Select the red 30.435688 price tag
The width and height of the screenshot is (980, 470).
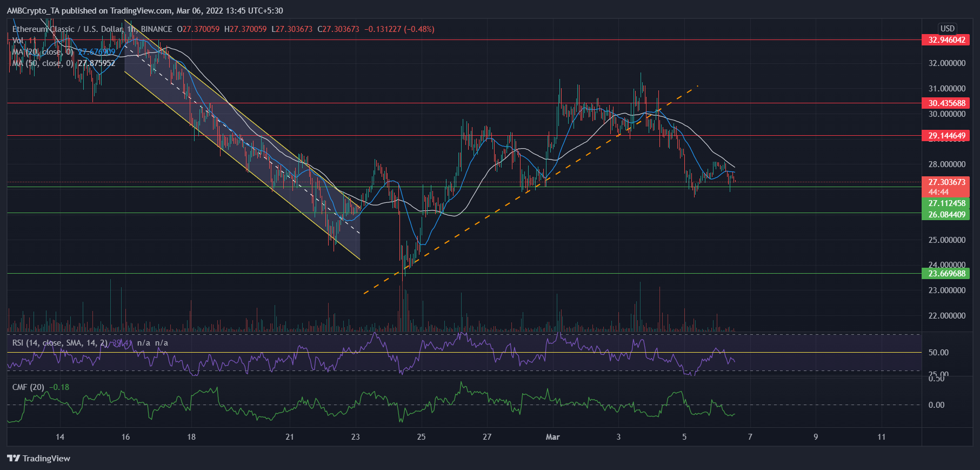946,103
